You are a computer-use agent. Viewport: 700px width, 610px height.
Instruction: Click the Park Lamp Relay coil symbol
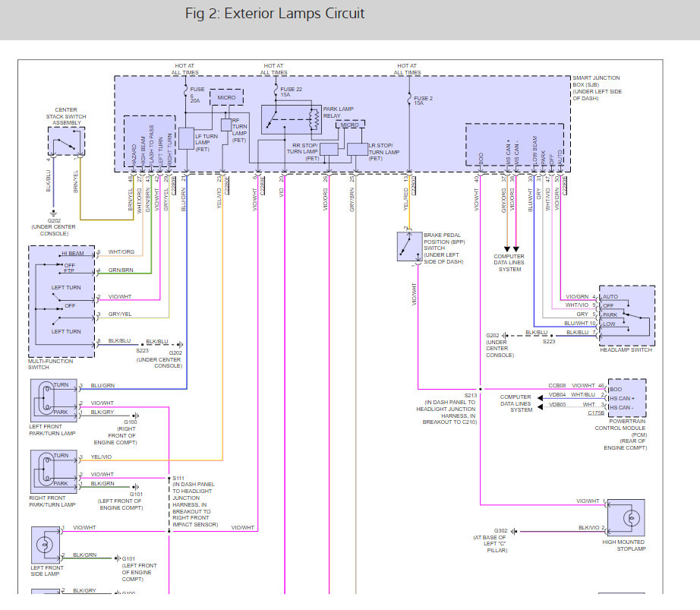[x=314, y=119]
